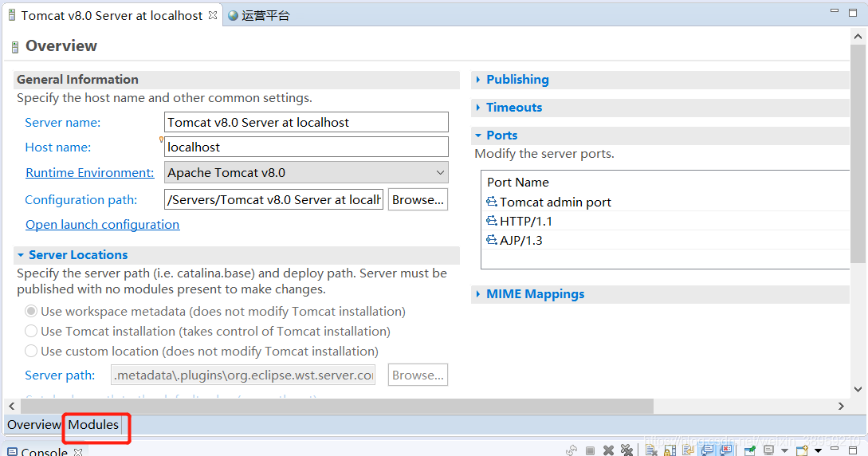Image resolution: width=868 pixels, height=456 pixels.
Task: Maximize the editor area
Action: (x=853, y=12)
